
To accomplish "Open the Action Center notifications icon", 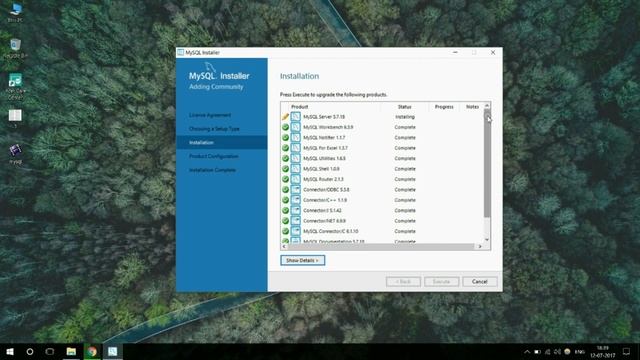I will pyautogui.click(x=627, y=351).
